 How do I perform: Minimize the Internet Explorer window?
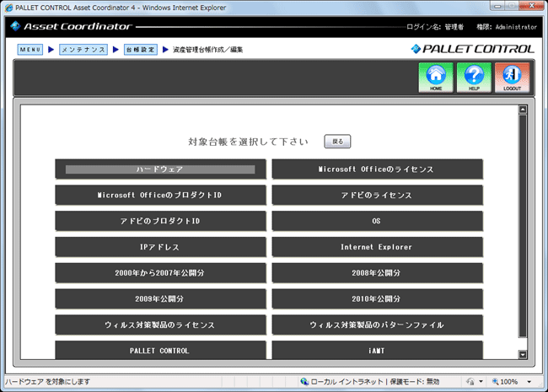[497, 6]
